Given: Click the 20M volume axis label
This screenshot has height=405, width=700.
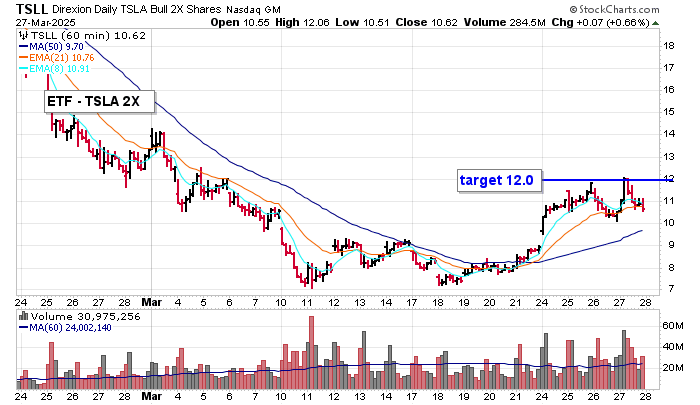Looking at the screenshot, I should (x=673, y=368).
